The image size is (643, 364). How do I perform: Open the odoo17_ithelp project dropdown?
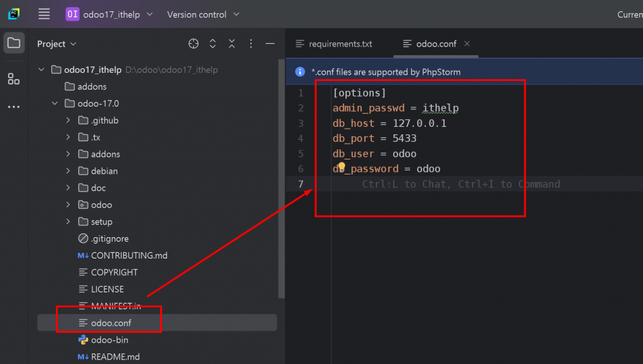point(109,14)
